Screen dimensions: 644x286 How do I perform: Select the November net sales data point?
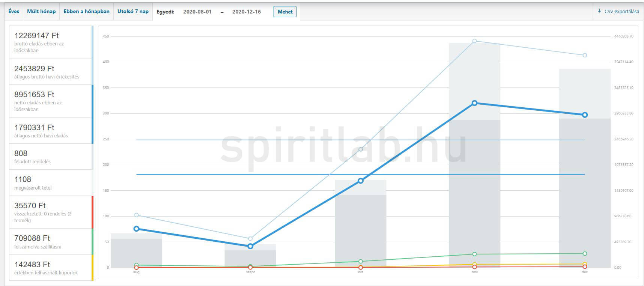474,103
